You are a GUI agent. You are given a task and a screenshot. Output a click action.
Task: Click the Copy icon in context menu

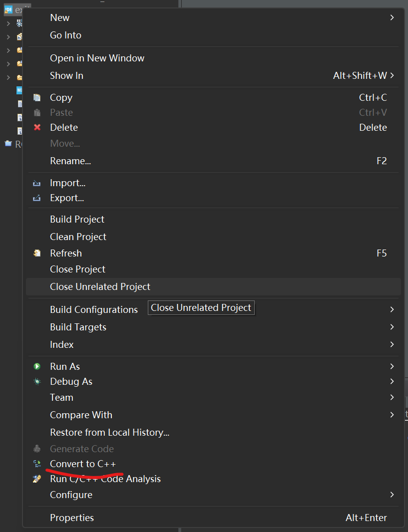point(37,98)
